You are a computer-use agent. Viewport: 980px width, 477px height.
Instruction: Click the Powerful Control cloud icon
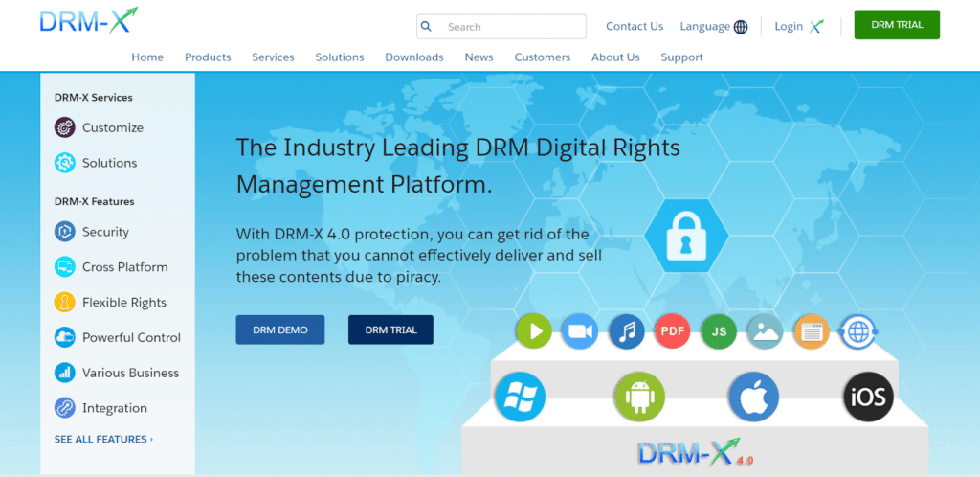tap(65, 337)
